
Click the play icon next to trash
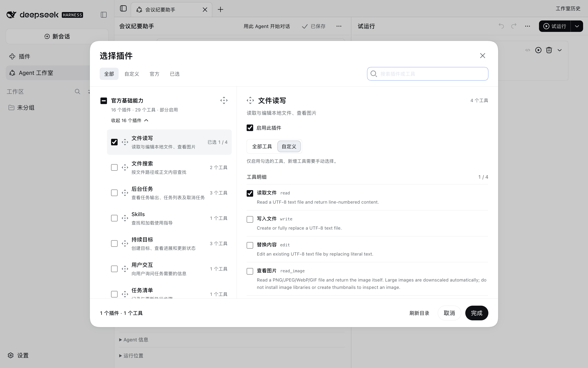point(538,50)
